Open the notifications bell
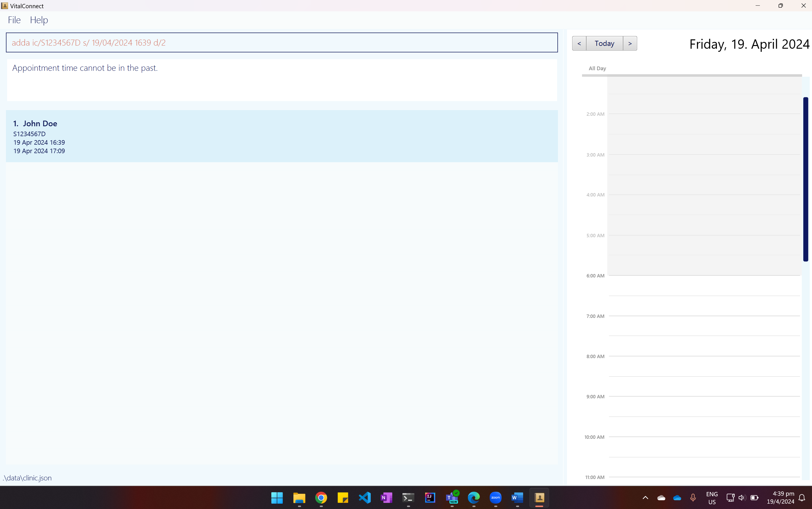812x509 pixels. [x=802, y=498]
